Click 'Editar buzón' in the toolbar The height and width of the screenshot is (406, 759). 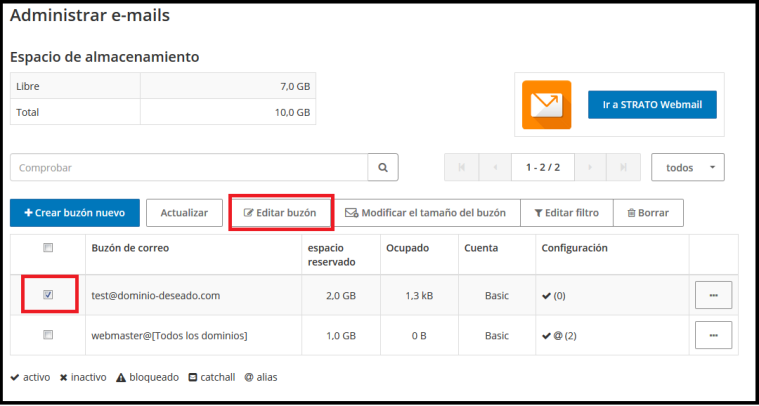tap(280, 213)
